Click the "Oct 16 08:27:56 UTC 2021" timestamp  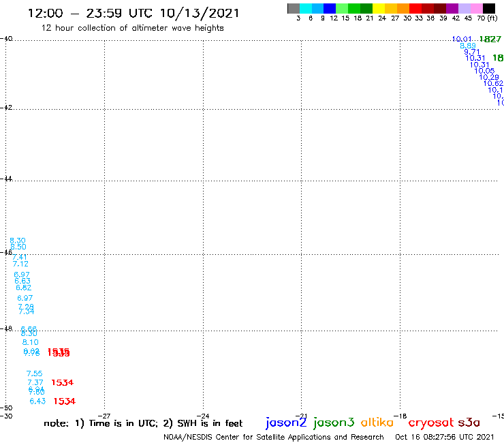coord(445,437)
